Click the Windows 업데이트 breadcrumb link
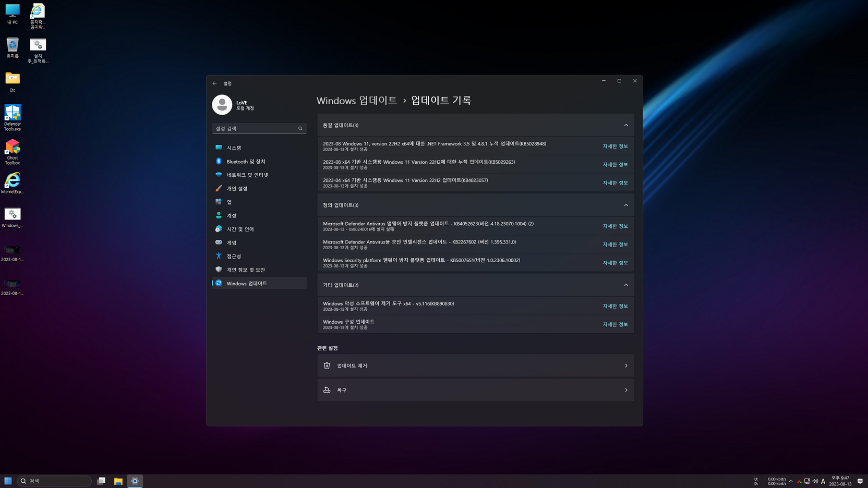This screenshot has height=488, width=868. click(x=357, y=100)
